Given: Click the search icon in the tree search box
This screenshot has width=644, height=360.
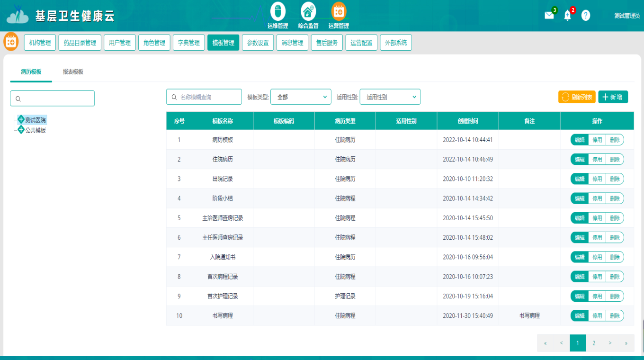Looking at the screenshot, I should click(18, 99).
